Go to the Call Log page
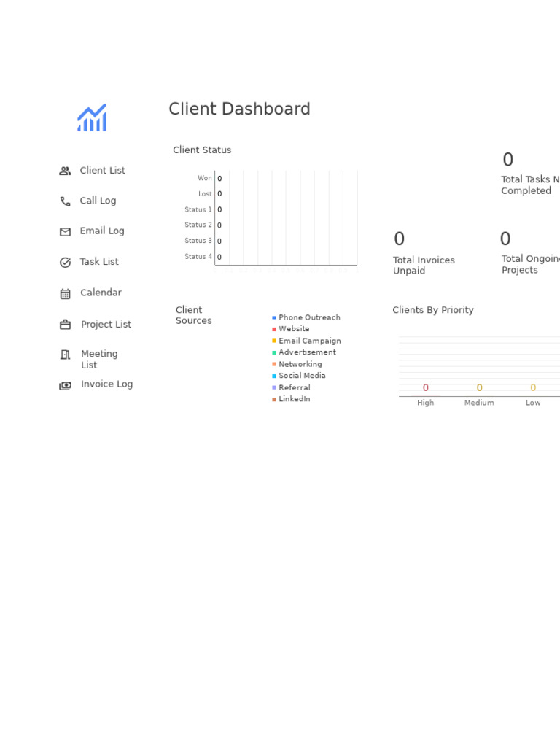Viewport: 560px width, 747px height. (98, 201)
